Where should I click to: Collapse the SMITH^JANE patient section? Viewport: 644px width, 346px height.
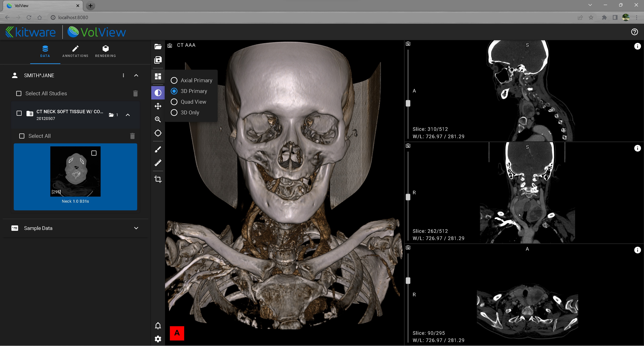coord(136,75)
